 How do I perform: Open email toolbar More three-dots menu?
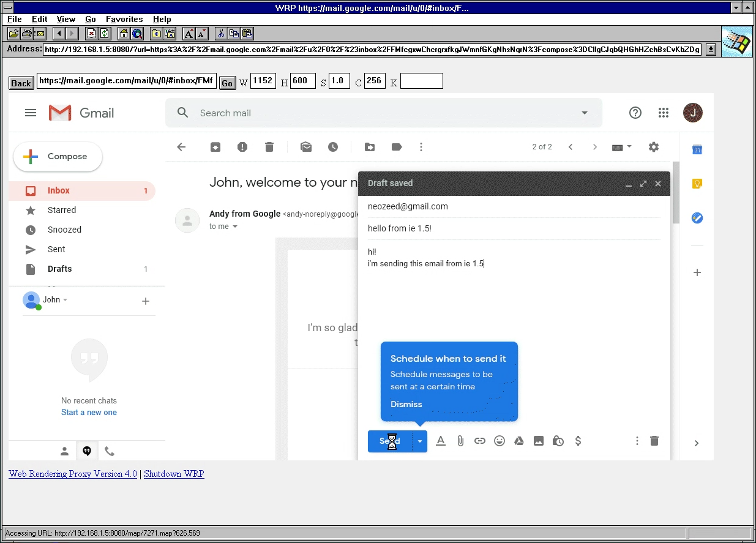click(x=421, y=147)
